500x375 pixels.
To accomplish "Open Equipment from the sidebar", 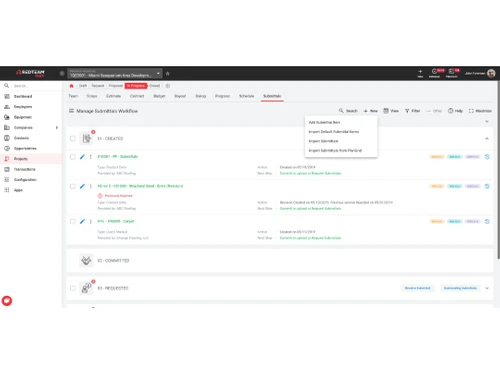I will [x=23, y=117].
